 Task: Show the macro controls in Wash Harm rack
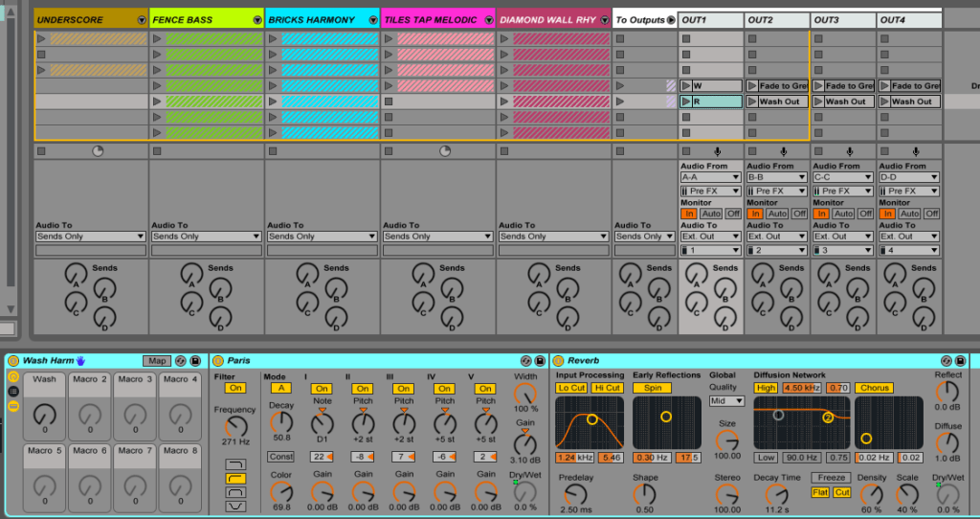pyautogui.click(x=13, y=376)
